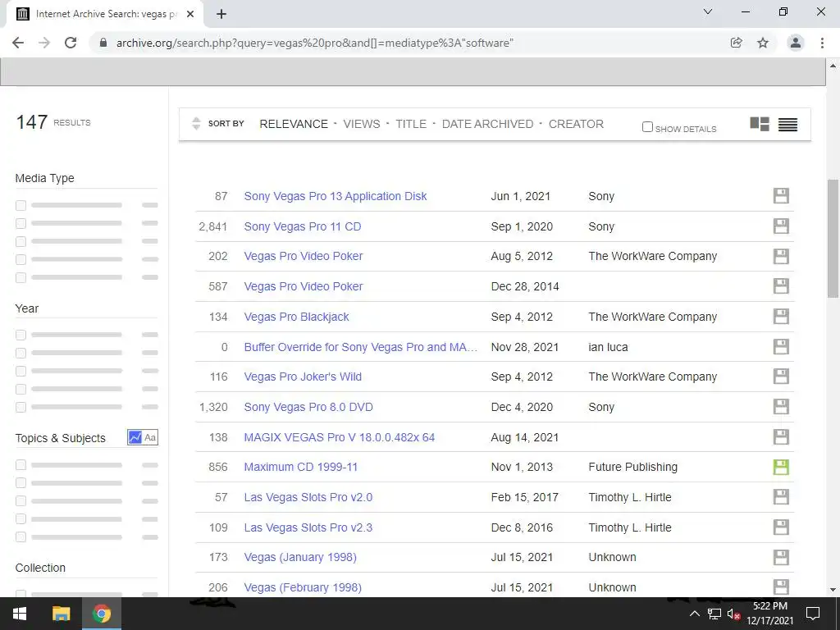The height and width of the screenshot is (630, 840).
Task: Sort results by Date Archived
Action: (487, 124)
